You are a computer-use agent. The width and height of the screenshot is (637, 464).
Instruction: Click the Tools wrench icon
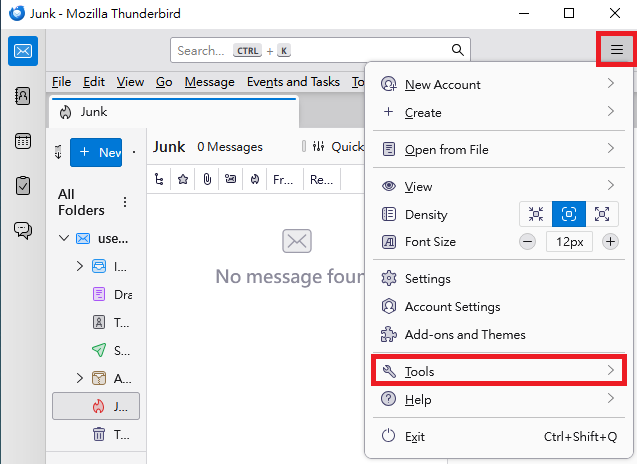[x=389, y=371]
